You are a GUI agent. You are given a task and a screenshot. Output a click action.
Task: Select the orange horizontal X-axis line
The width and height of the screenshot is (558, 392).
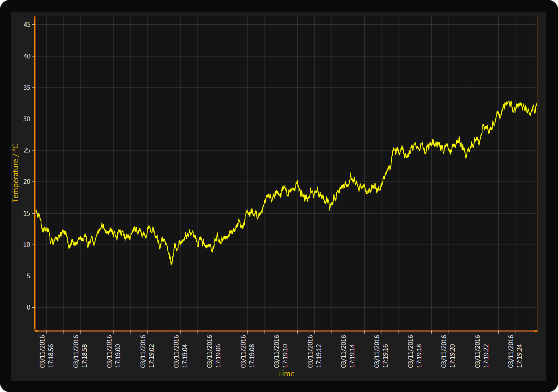click(286, 331)
